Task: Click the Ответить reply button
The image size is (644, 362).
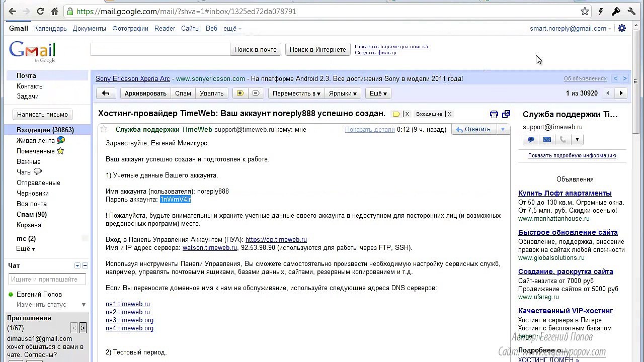Action: [473, 129]
